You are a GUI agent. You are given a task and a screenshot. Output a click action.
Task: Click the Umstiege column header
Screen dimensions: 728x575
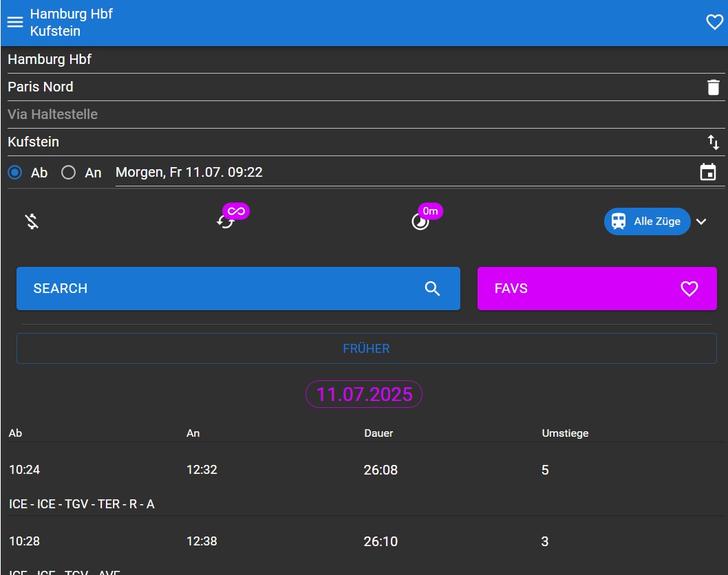[565, 433]
